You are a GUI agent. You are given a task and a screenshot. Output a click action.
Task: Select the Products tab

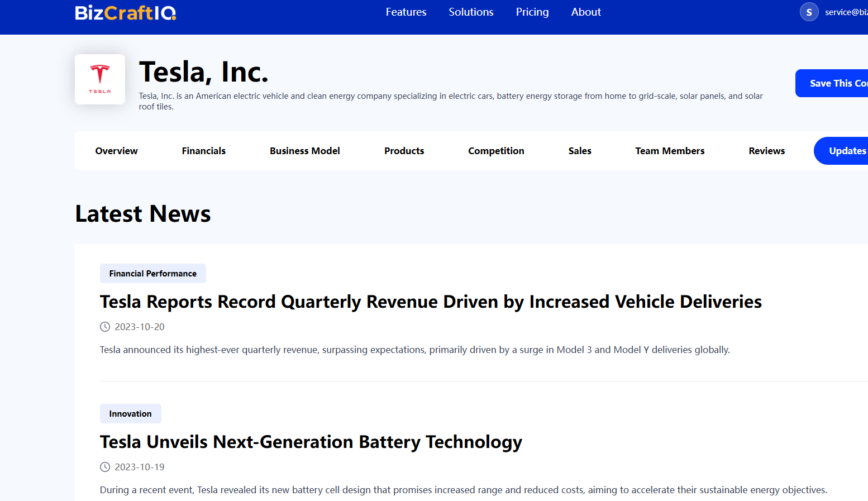pyautogui.click(x=404, y=151)
